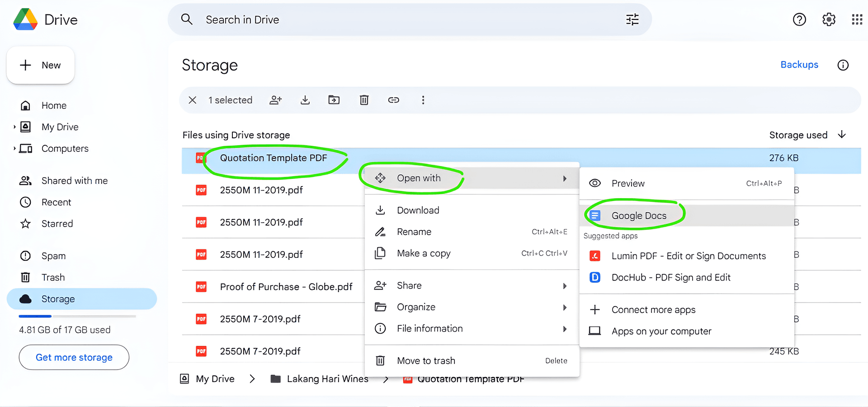Click the trash toolbar icon
This screenshot has height=407, width=868.
[x=364, y=100]
